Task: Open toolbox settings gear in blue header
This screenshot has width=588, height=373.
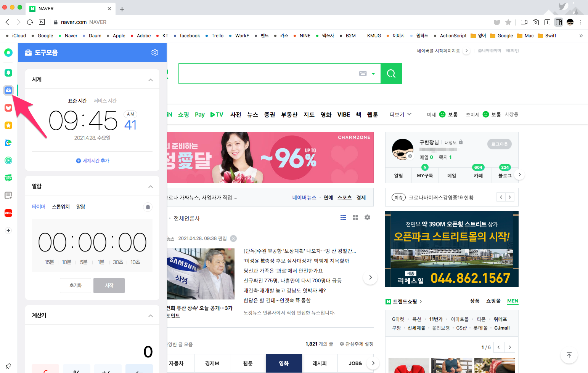Action: click(155, 53)
